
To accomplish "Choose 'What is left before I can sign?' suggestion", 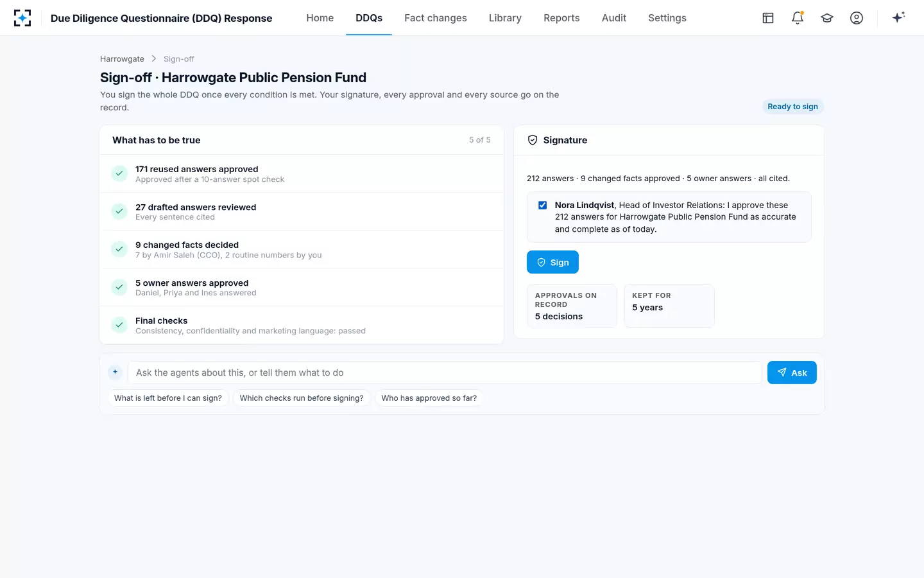I will click(x=168, y=398).
